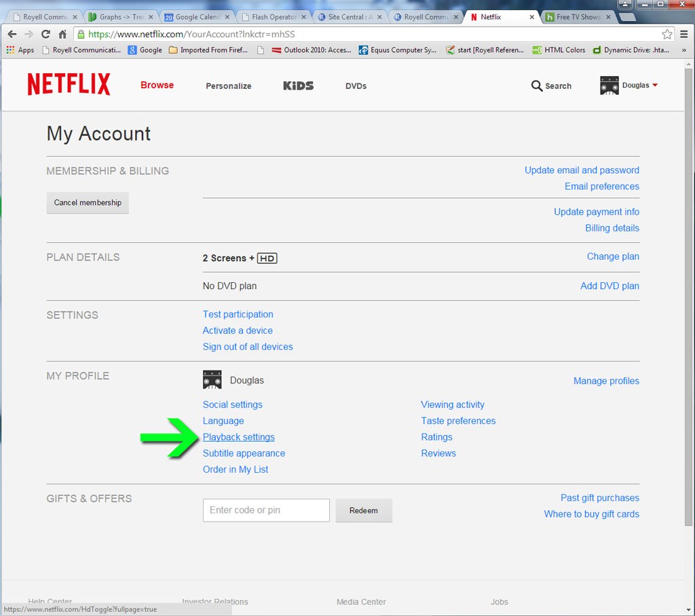Open Update payment info
The width and height of the screenshot is (695, 616).
point(596,212)
